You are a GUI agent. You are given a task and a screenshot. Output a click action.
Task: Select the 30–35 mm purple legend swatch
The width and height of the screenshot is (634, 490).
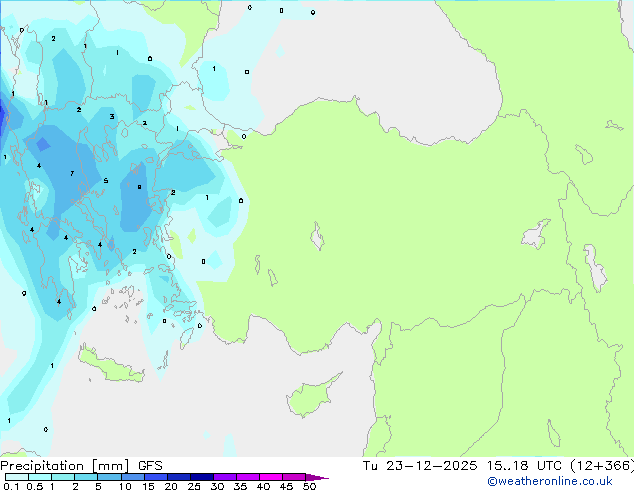[x=225, y=477]
